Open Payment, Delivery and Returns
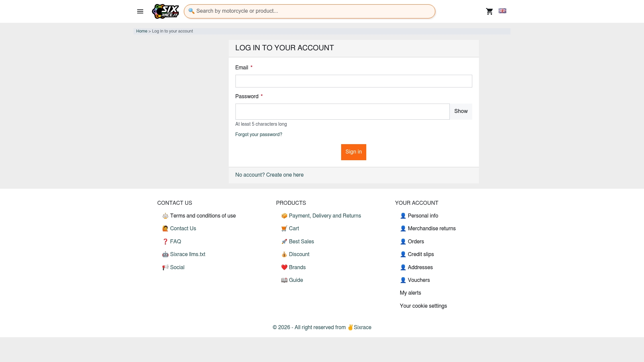 pos(325,216)
